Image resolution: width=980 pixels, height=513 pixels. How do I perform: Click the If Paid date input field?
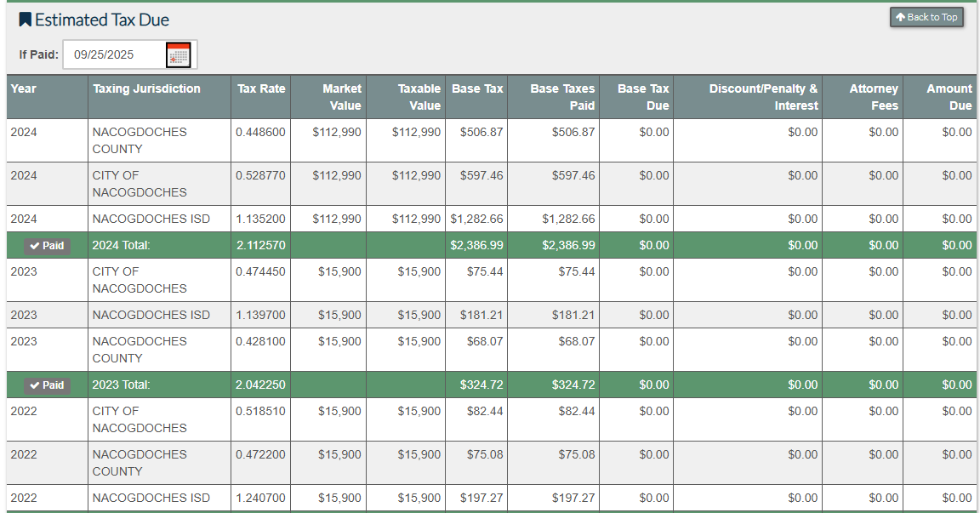(x=113, y=54)
